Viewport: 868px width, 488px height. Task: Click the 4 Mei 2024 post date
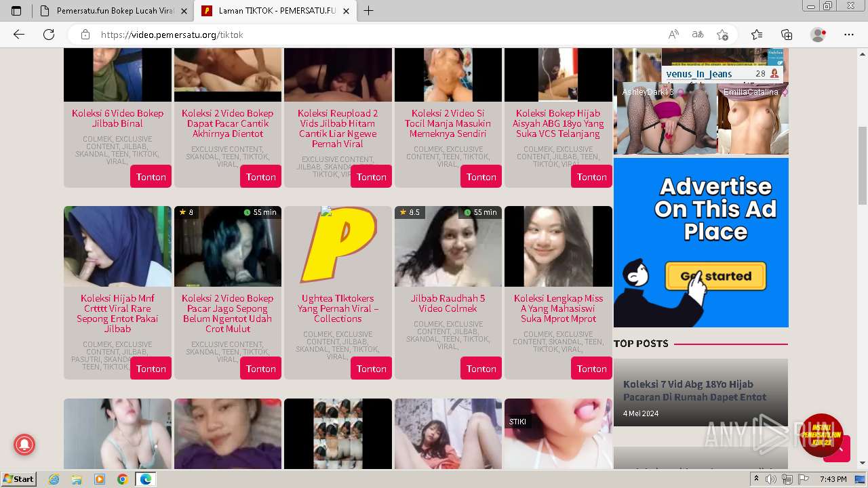click(x=641, y=413)
